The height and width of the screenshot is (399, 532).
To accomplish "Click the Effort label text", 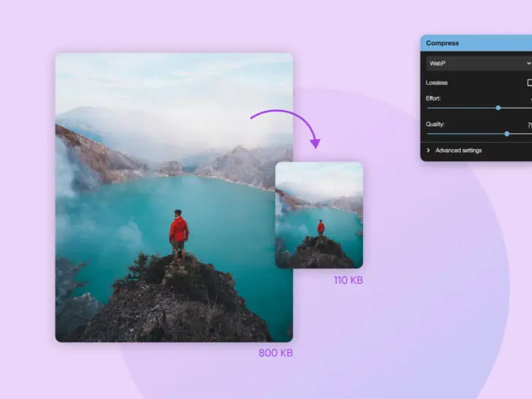I will 434,98.
